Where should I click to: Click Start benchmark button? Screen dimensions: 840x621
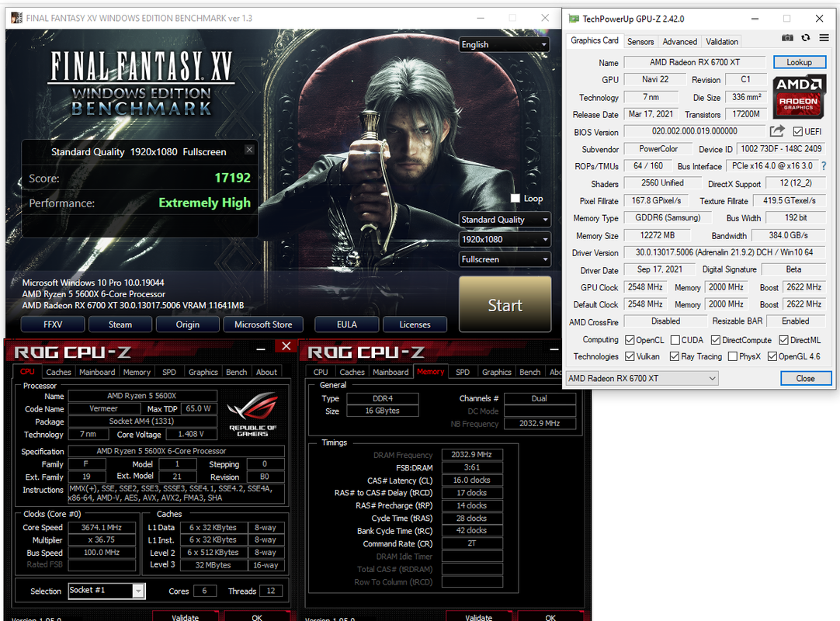[505, 304]
